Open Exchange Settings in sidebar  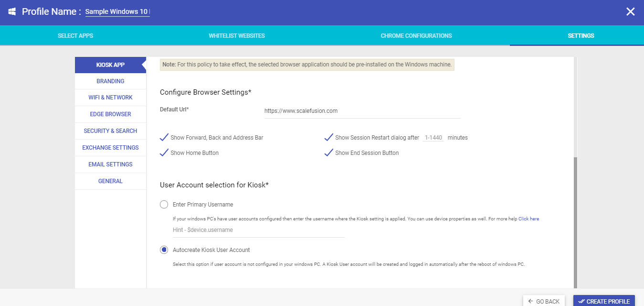[x=110, y=148]
